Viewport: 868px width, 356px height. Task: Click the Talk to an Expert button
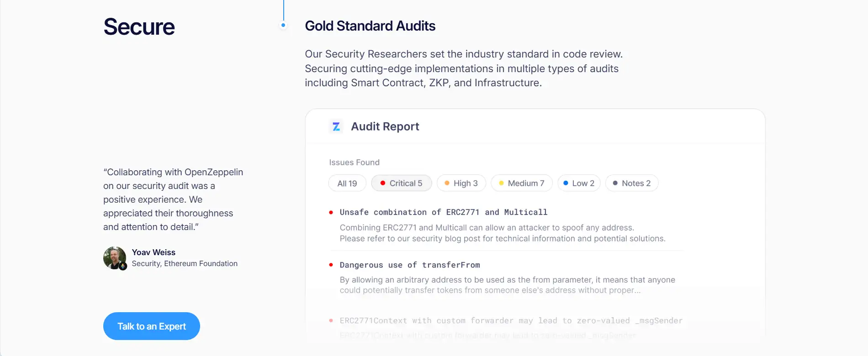click(152, 326)
